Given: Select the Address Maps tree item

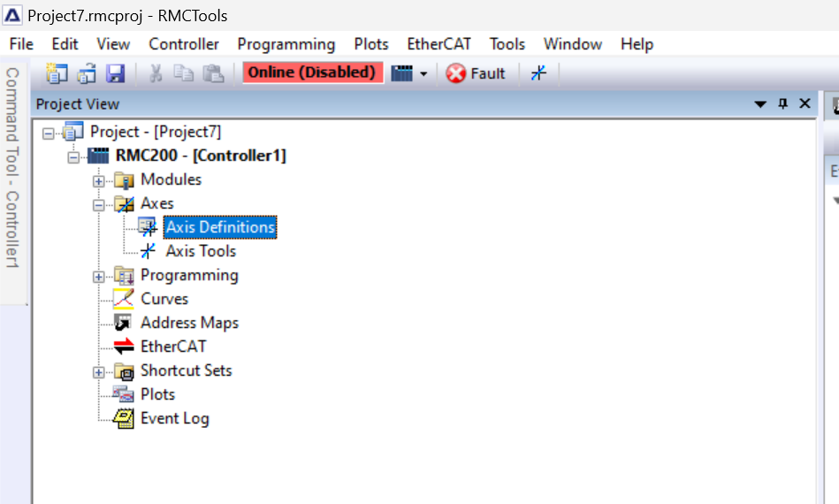Looking at the screenshot, I should 189,323.
